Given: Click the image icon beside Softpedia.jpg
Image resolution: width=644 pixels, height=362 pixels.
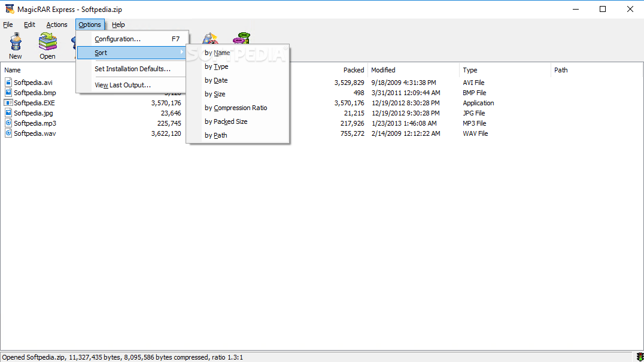Looking at the screenshot, I should click(x=8, y=112).
